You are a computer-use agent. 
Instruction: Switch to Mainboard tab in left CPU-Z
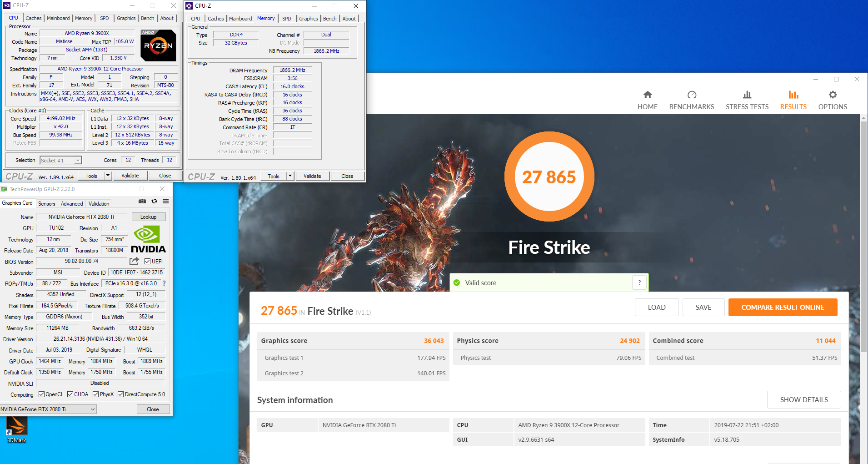pyautogui.click(x=58, y=18)
